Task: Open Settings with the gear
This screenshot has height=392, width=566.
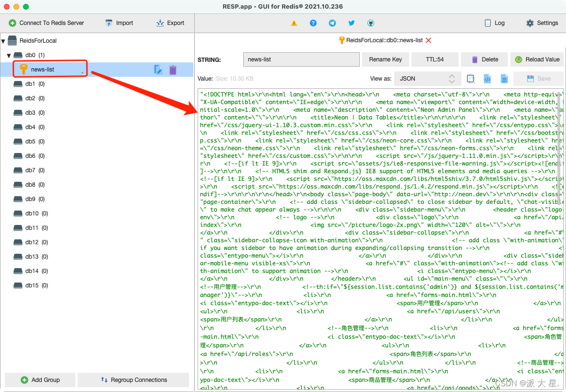Action: point(542,23)
